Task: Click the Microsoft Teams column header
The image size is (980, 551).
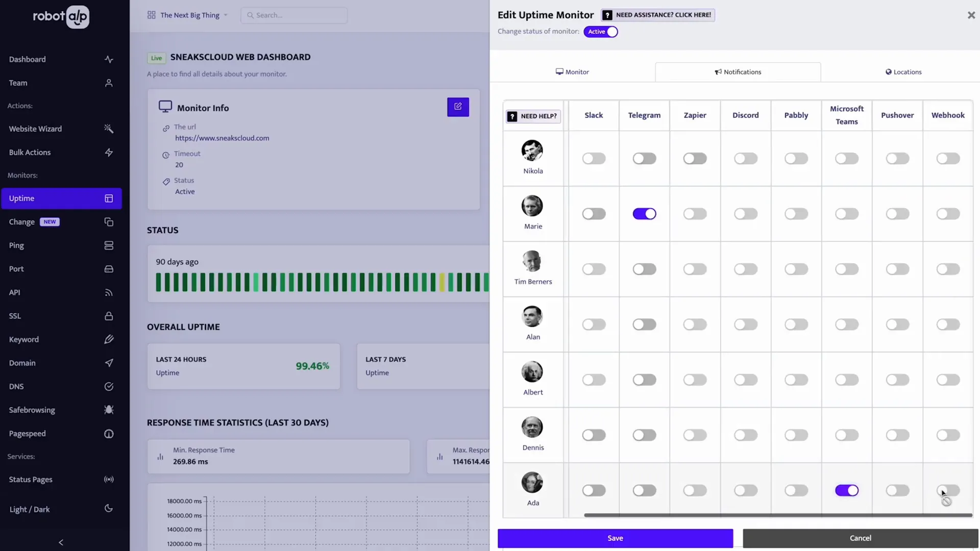Action: click(847, 115)
